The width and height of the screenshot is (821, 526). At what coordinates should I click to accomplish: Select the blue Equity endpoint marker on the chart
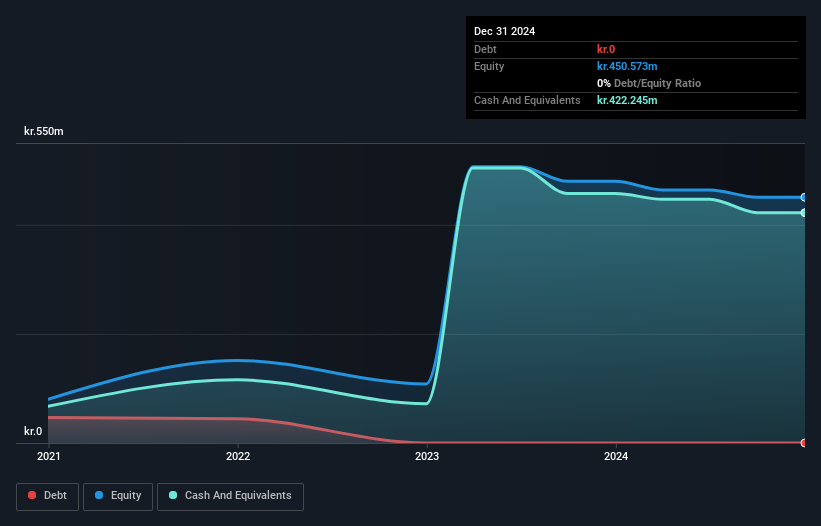coord(804,197)
